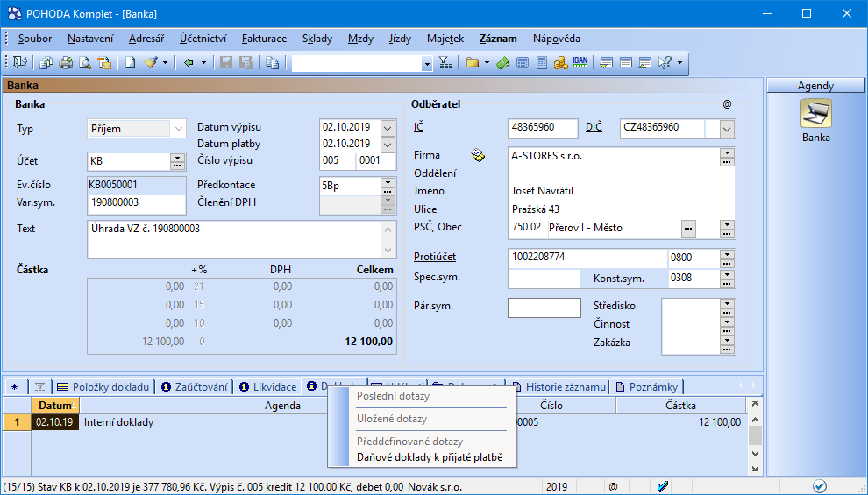Open the Fakturace menu

pyautogui.click(x=264, y=39)
